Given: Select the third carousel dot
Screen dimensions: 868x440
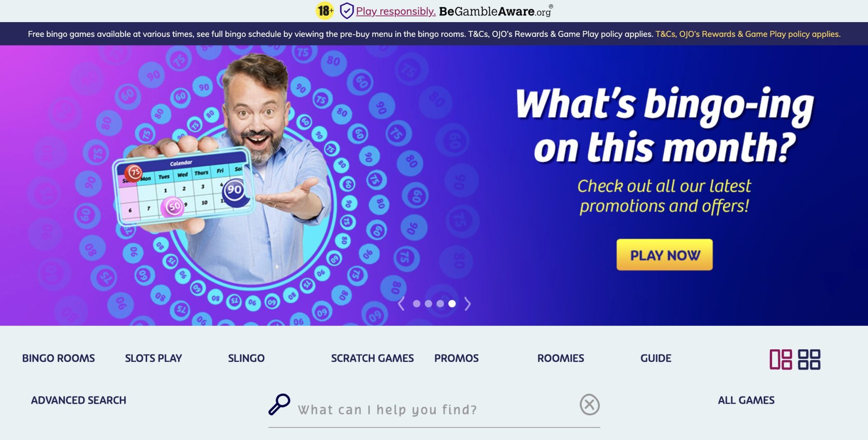Looking at the screenshot, I should click(x=440, y=304).
